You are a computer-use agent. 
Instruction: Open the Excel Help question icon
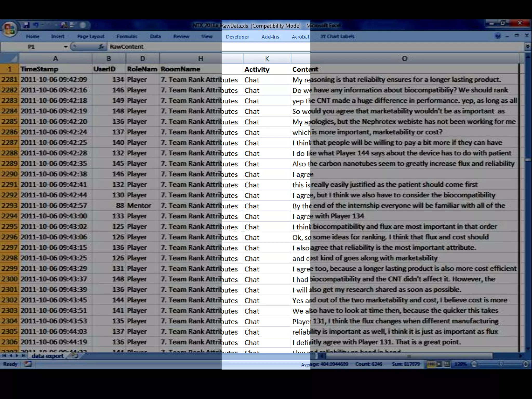[x=498, y=36]
